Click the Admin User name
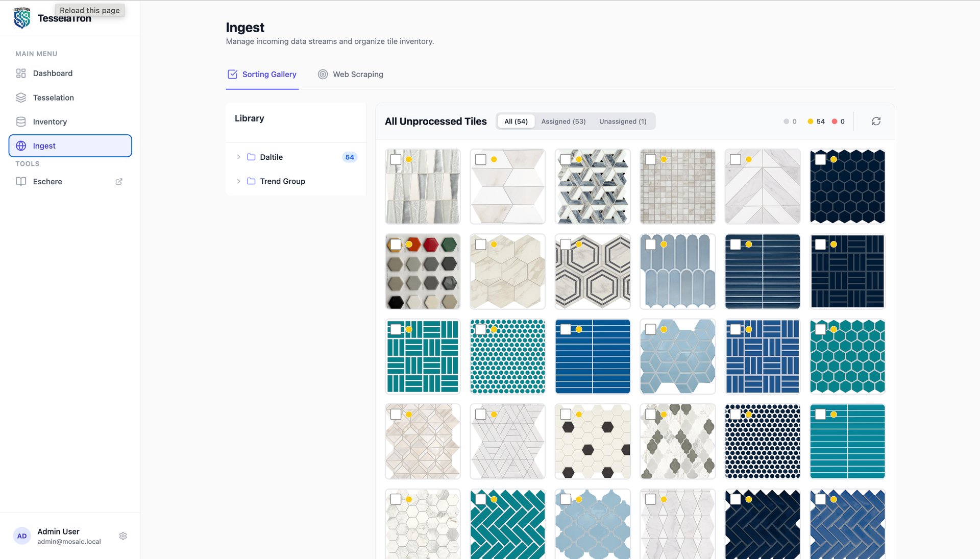This screenshot has height=559, width=980. point(58,531)
